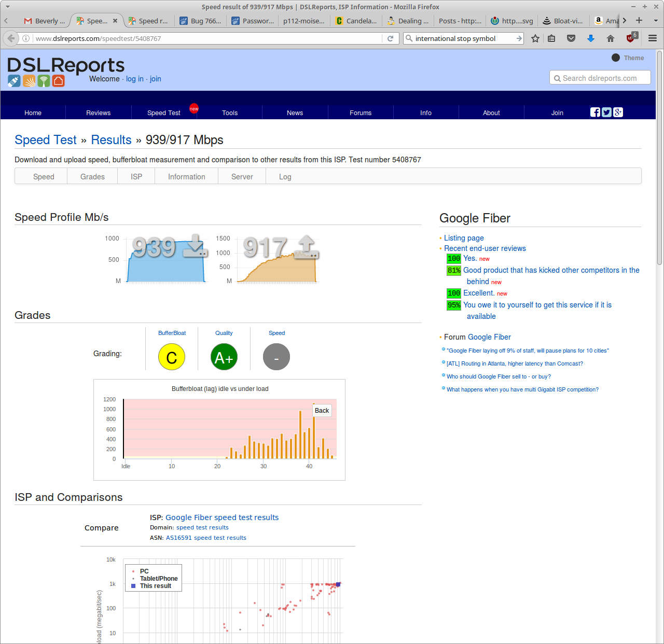
Task: Select the Server section tab
Action: 242,177
